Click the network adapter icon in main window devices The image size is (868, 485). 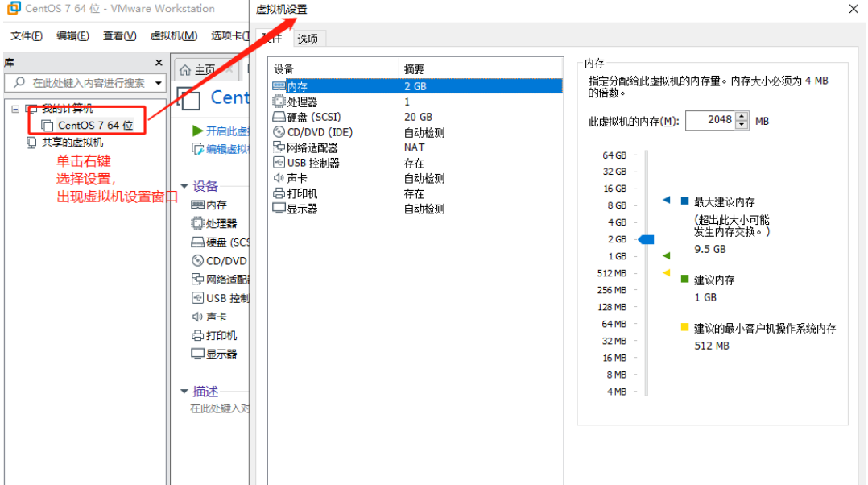[x=197, y=279]
